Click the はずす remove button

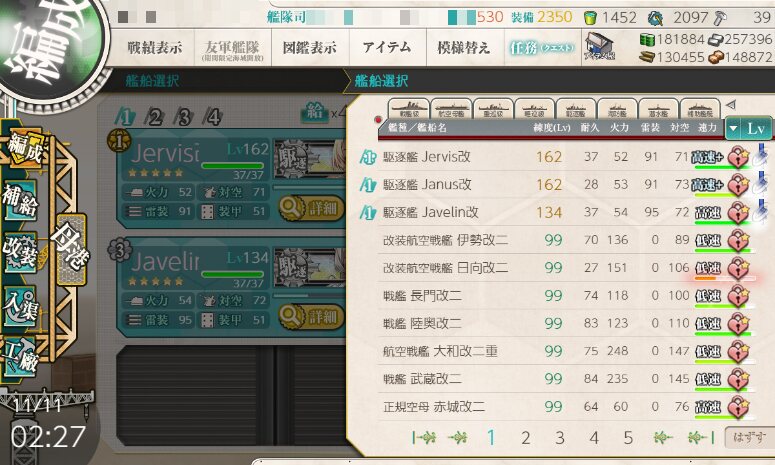click(x=749, y=437)
